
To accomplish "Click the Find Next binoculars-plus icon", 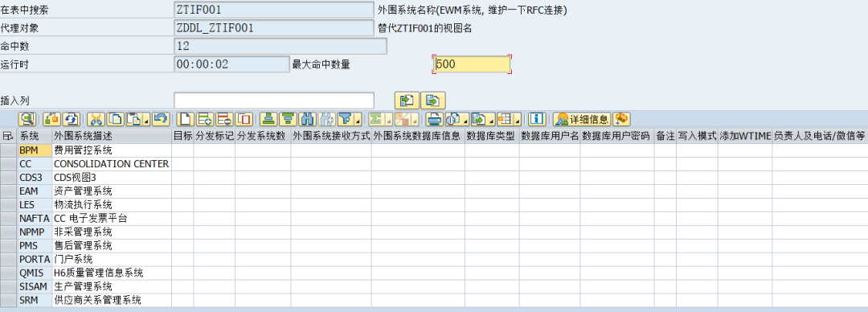I will tap(326, 119).
